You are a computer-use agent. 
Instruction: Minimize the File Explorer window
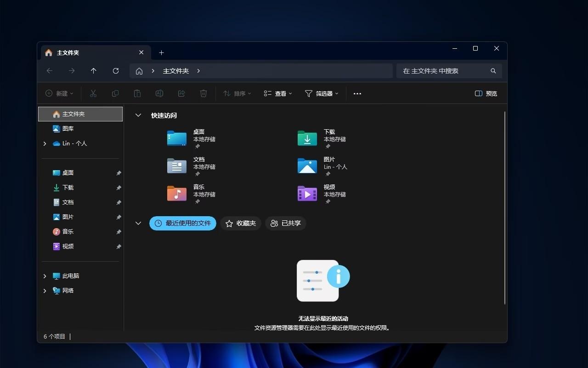coord(455,48)
